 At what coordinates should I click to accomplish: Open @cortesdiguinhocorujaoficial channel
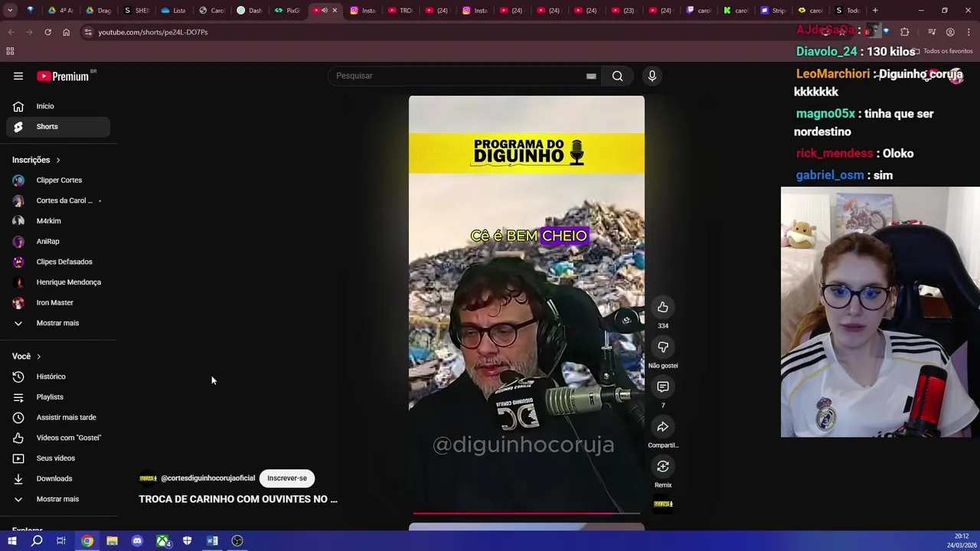pyautogui.click(x=207, y=478)
